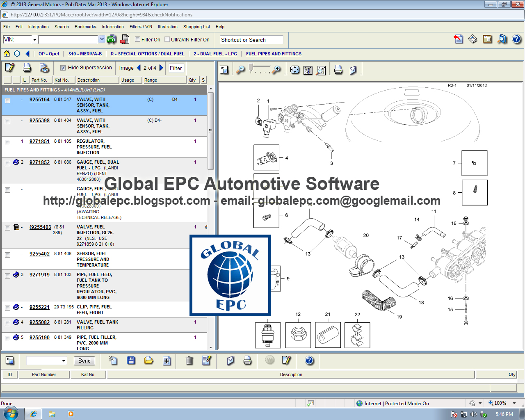
Task: Enable the UltraVIN Filter On checkbox
Action: tap(167, 39)
